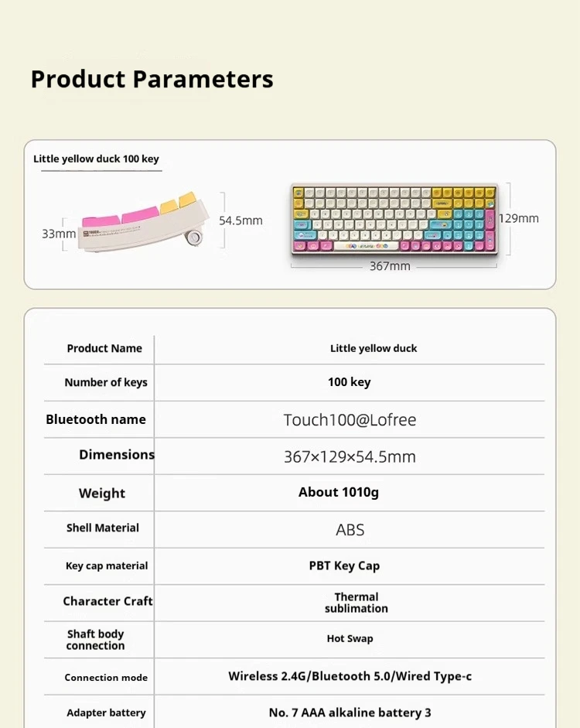Screen dimensions: 580x728
Task: Click the 129mm depth measurement label
Action: pyautogui.click(x=518, y=218)
